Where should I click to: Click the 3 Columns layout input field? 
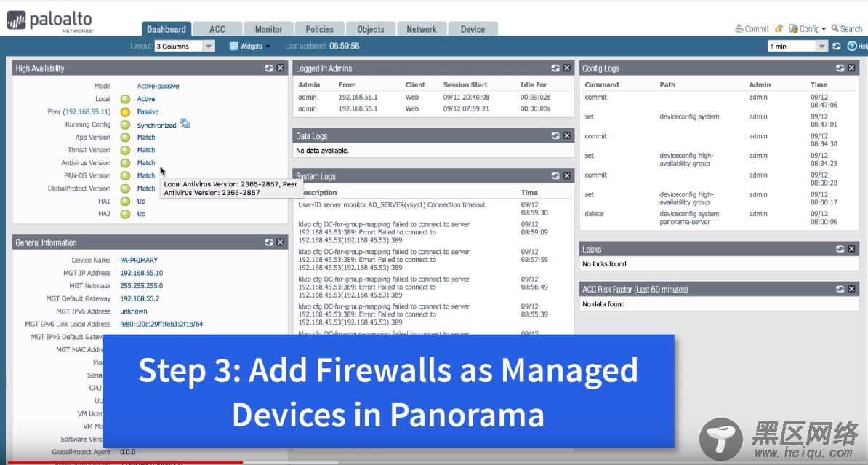point(179,47)
